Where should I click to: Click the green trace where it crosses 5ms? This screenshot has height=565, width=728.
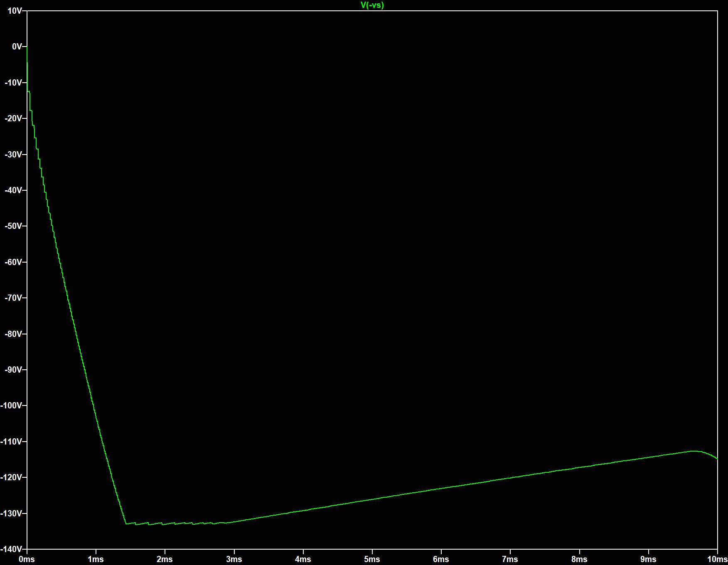[x=372, y=499]
